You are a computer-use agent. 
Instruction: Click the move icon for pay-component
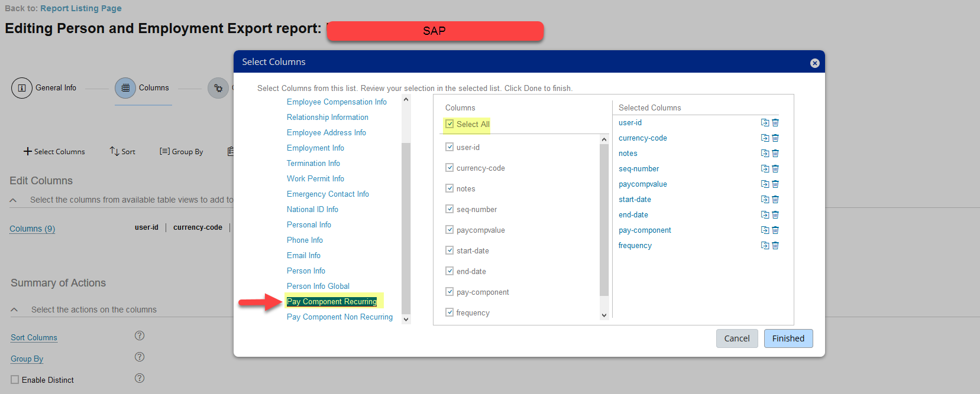point(765,230)
